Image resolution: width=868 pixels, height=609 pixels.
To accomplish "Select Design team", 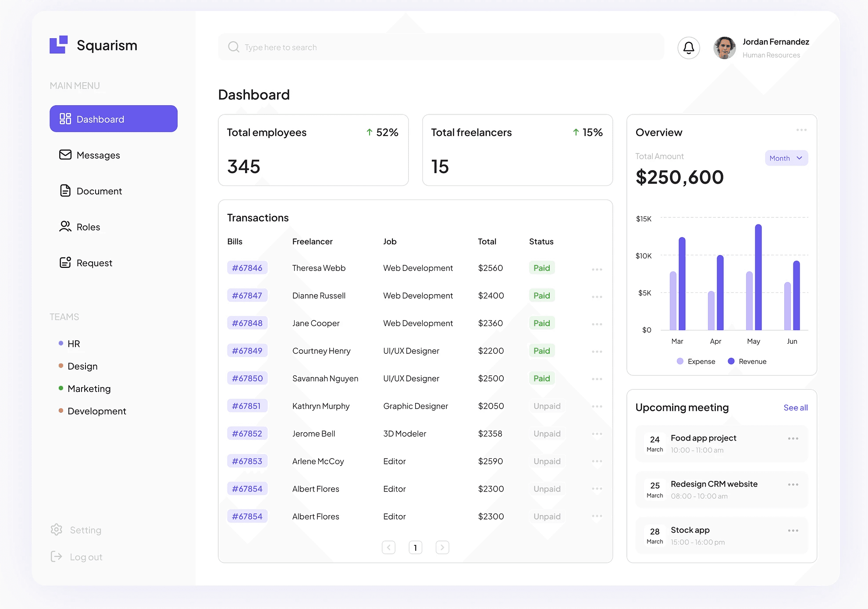I will click(82, 366).
